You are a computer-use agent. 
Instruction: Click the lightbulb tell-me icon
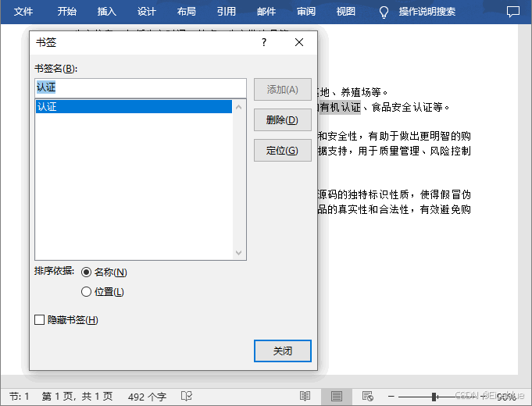(x=384, y=12)
